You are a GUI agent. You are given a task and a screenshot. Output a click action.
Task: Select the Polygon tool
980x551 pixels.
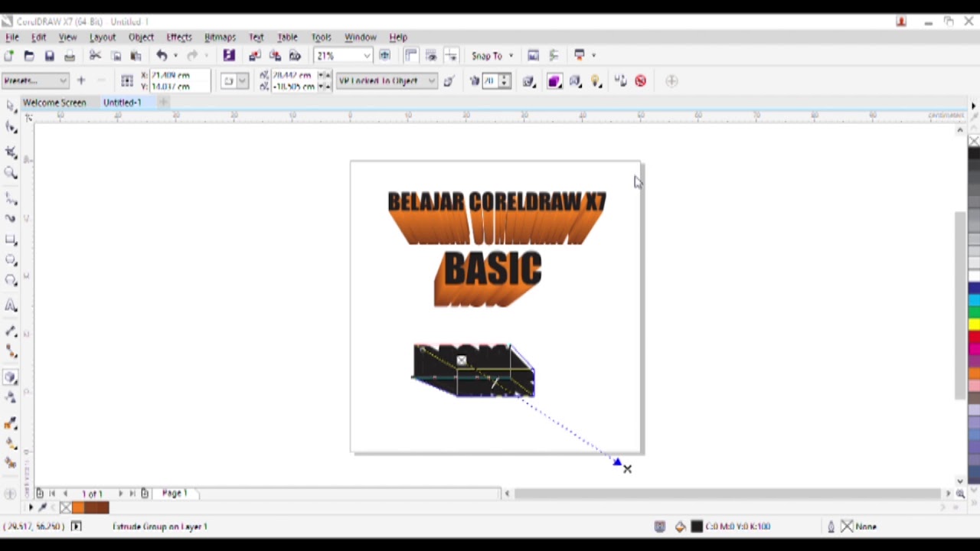11,281
